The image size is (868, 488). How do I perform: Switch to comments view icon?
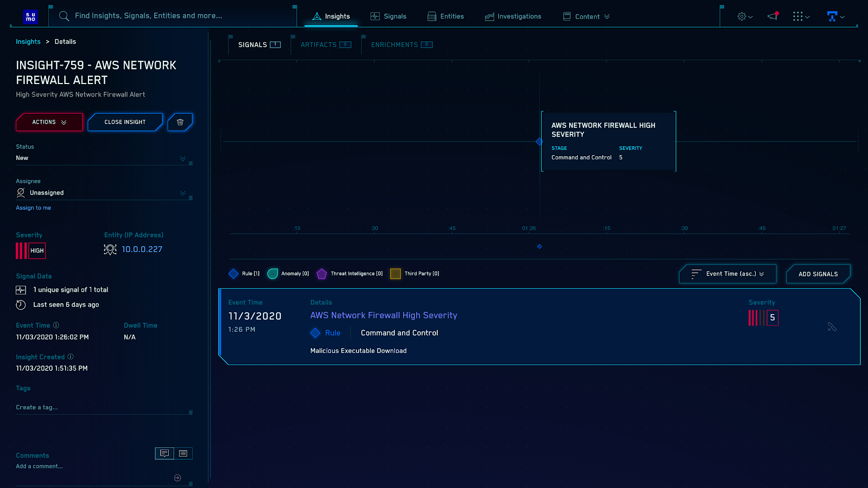(164, 453)
